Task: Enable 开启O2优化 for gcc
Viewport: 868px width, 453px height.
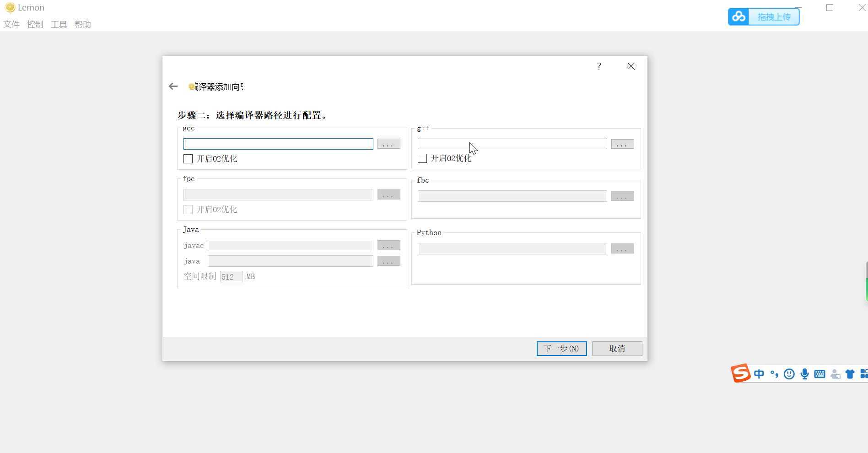Action: click(x=188, y=159)
